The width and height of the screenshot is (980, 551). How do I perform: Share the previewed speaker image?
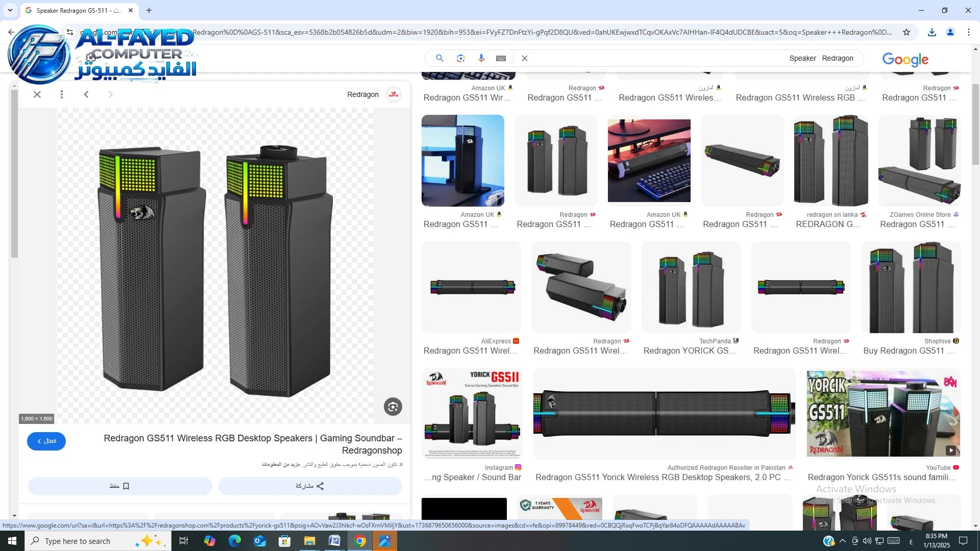tap(310, 486)
